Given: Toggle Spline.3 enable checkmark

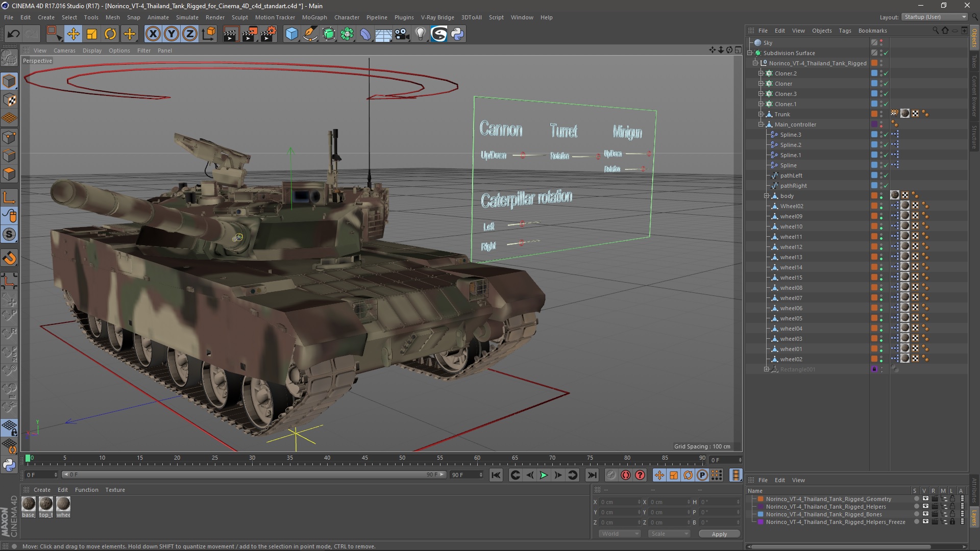Looking at the screenshot, I should pyautogui.click(x=886, y=135).
